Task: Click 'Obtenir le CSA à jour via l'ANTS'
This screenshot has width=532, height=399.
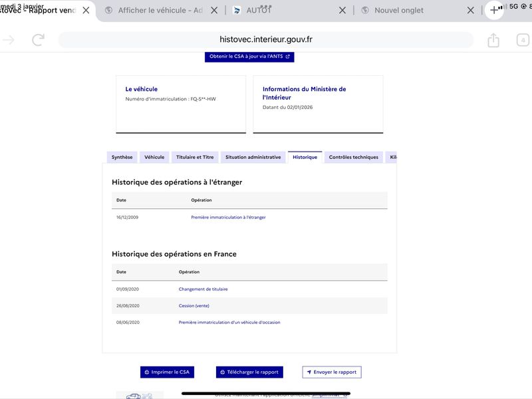Action: pos(249,57)
